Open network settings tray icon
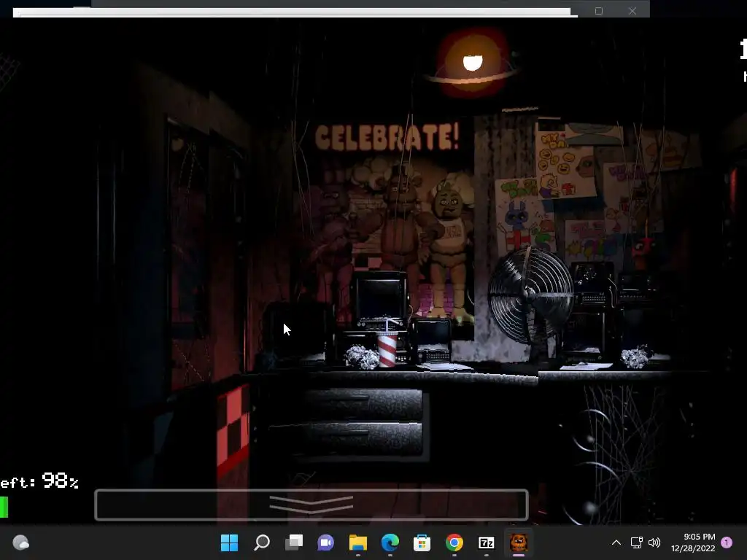The width and height of the screenshot is (747, 560). point(636,542)
